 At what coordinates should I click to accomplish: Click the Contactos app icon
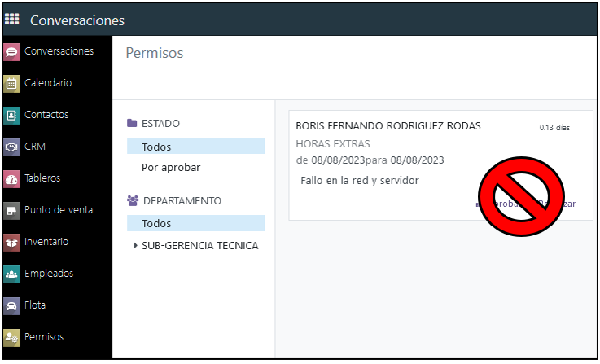tap(11, 115)
